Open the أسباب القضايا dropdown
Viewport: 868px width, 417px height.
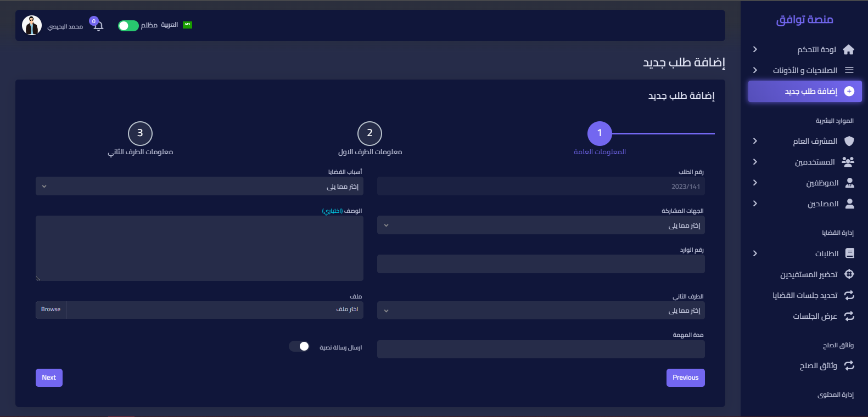point(199,187)
